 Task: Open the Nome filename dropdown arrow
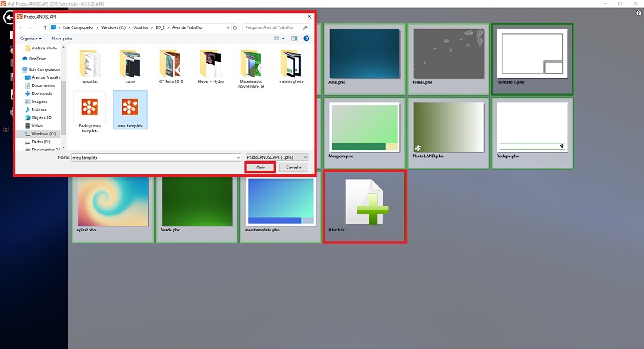point(238,157)
